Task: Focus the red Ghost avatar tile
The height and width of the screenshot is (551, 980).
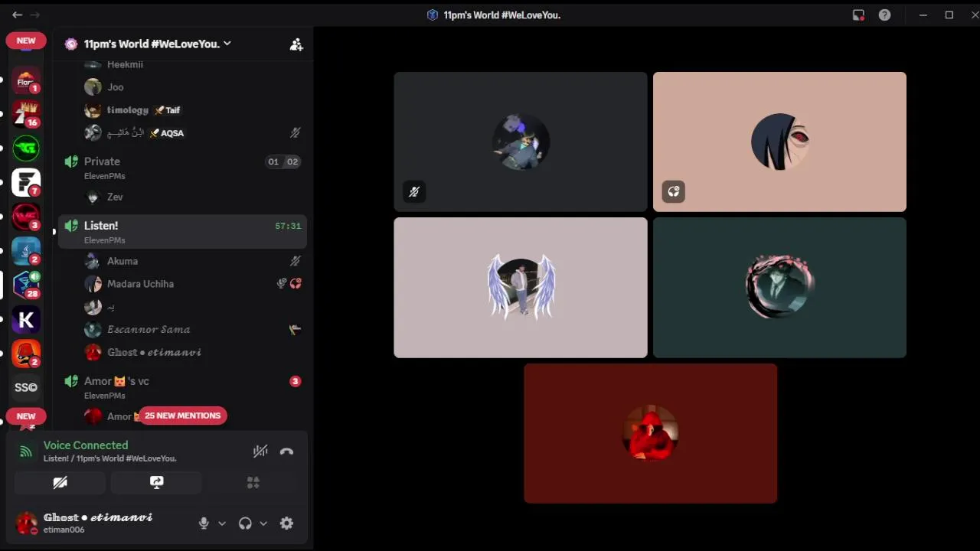Action: tap(651, 433)
